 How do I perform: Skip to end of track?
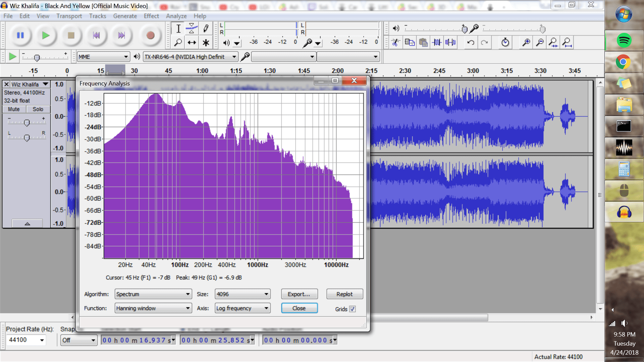(x=121, y=35)
